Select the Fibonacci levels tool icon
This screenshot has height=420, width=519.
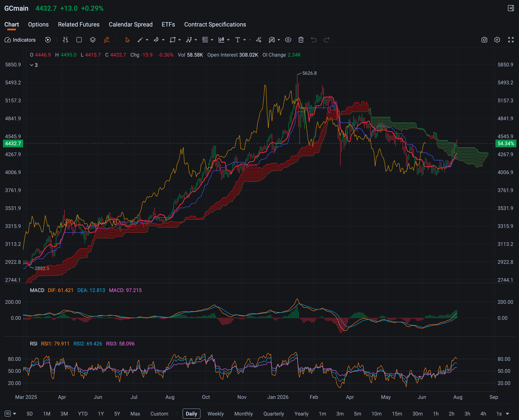tap(205, 40)
